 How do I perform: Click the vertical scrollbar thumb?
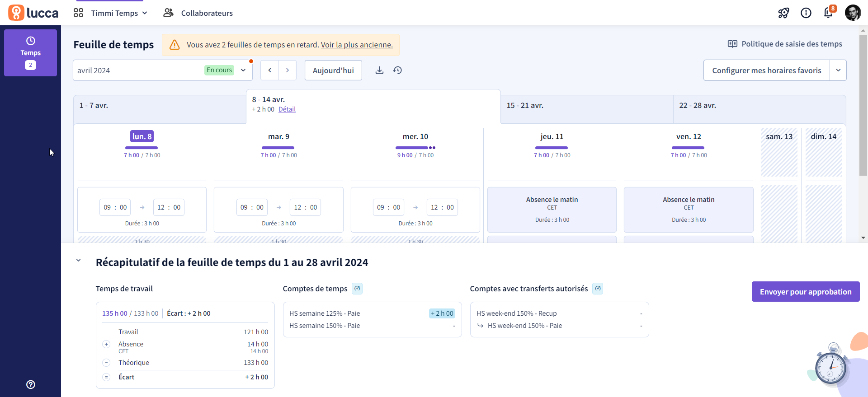[863, 105]
